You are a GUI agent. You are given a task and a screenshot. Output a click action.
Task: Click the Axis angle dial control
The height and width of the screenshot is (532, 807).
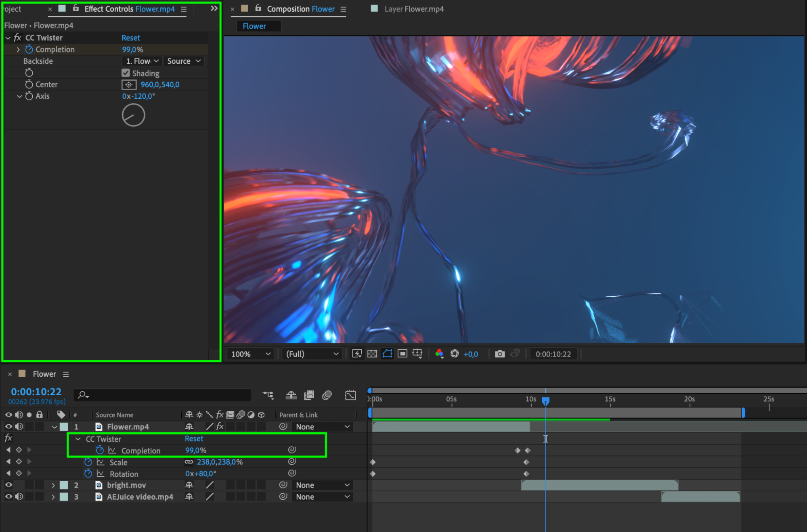133,115
